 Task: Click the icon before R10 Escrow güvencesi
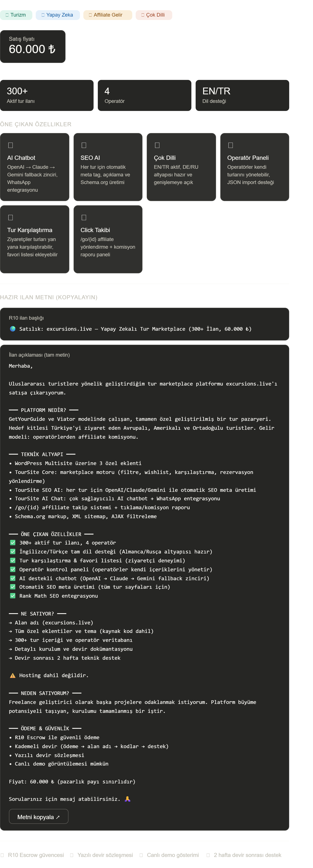coord(2,855)
